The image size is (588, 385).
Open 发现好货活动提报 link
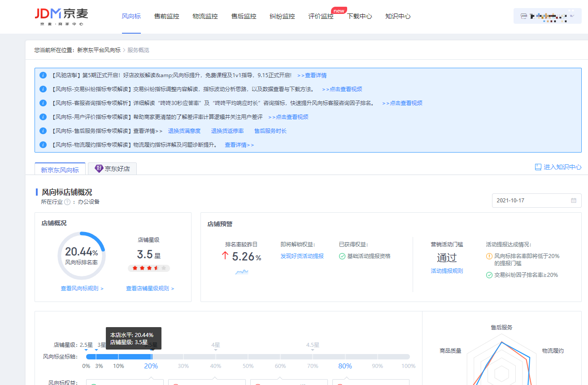pyautogui.click(x=302, y=256)
